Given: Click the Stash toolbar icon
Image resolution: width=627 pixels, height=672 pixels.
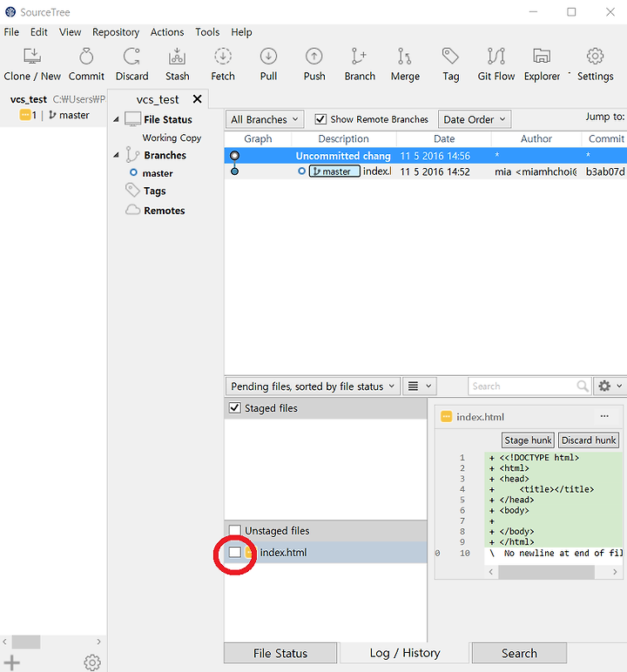Looking at the screenshot, I should pos(177,57).
